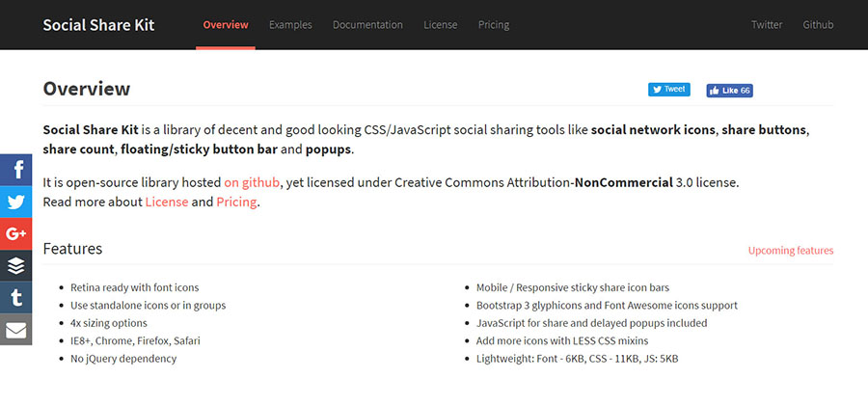
Task: Click the Social Share Kit brand logo
Action: (98, 25)
